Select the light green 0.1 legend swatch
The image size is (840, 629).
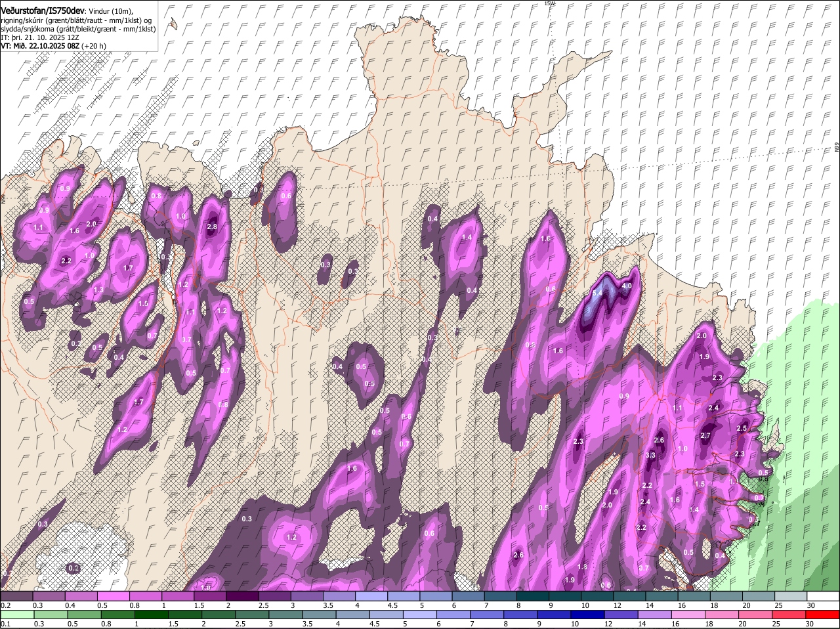coord(17,615)
